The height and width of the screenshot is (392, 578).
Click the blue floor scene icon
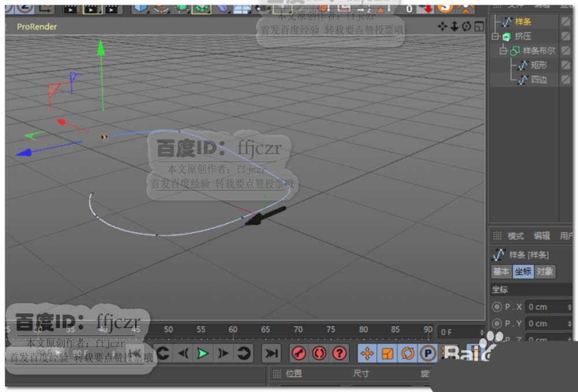tap(242, 9)
